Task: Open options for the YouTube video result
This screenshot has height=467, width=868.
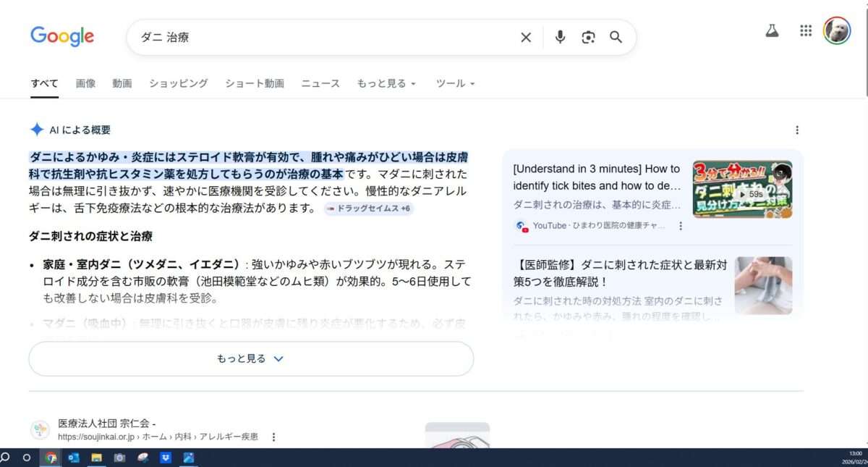Action: (x=681, y=226)
